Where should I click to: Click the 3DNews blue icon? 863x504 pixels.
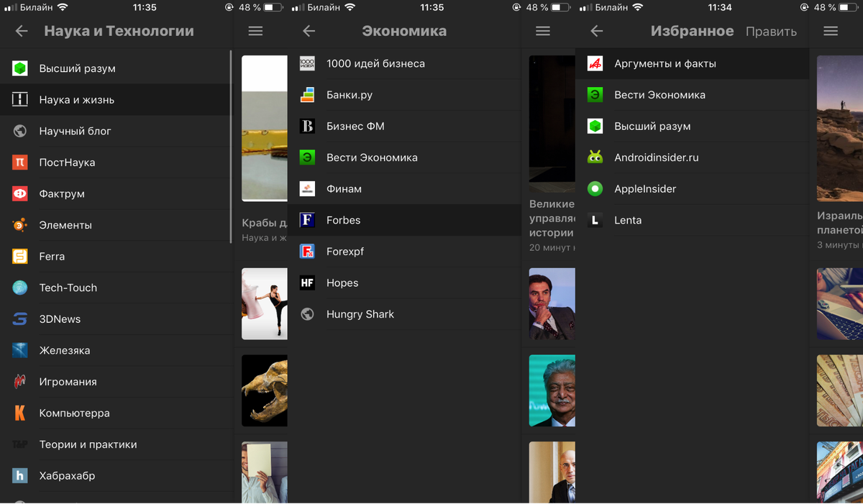(x=20, y=319)
